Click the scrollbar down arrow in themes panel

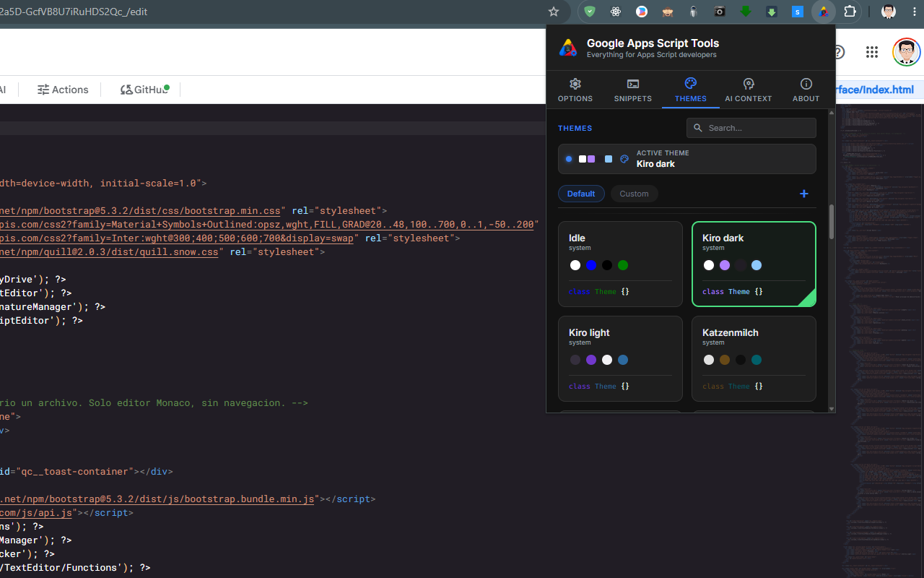pos(832,409)
